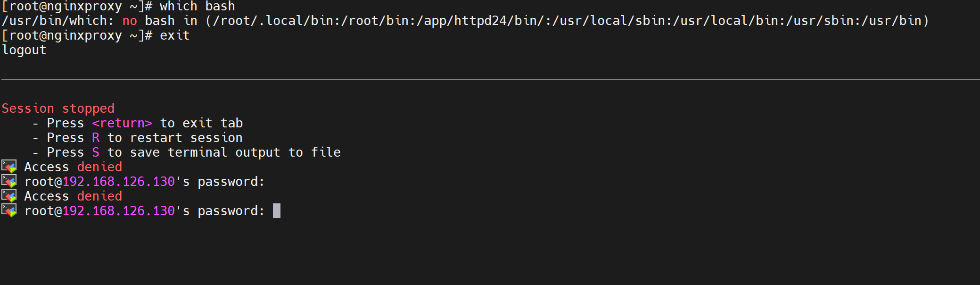Click the magenta R restart session key
Screen dimensions: 980x285
(96, 138)
